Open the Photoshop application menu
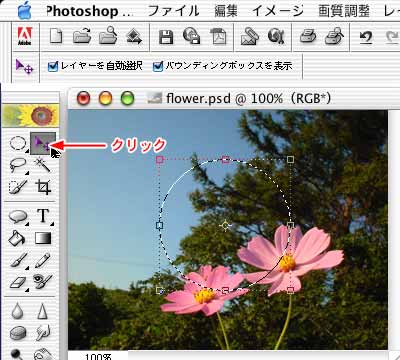 (x=89, y=11)
